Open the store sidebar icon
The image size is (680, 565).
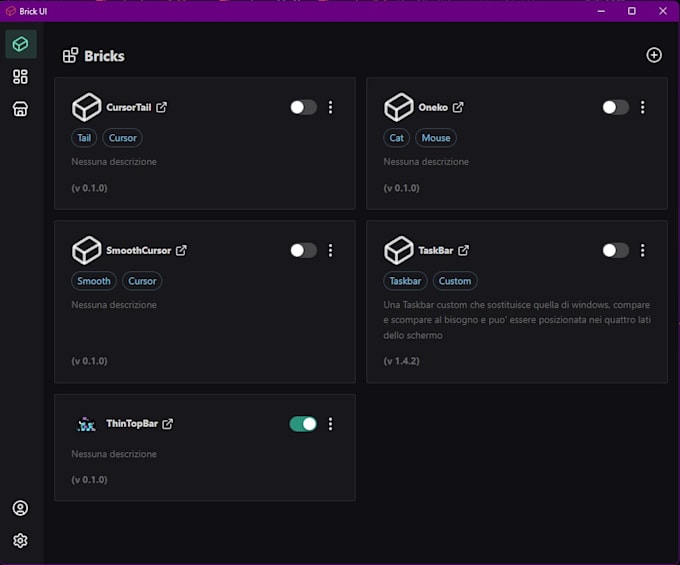pyautogui.click(x=20, y=109)
